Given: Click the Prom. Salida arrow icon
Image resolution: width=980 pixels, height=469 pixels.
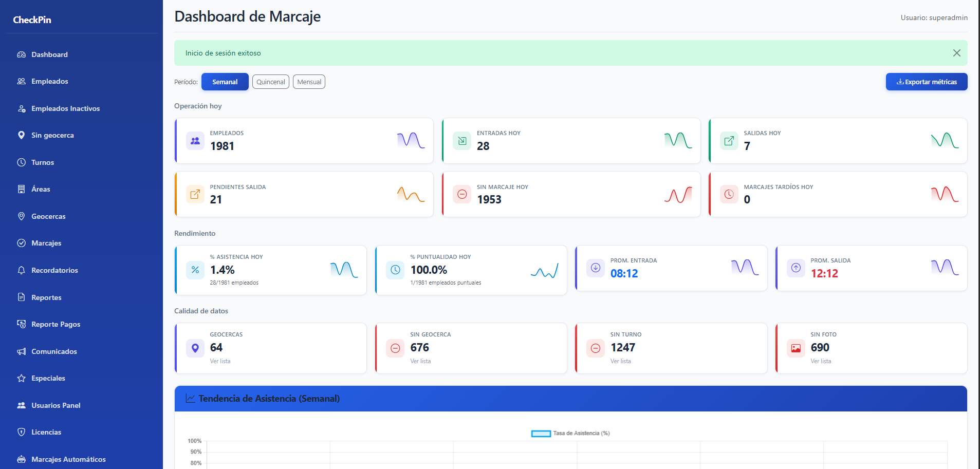Looking at the screenshot, I should [796, 268].
